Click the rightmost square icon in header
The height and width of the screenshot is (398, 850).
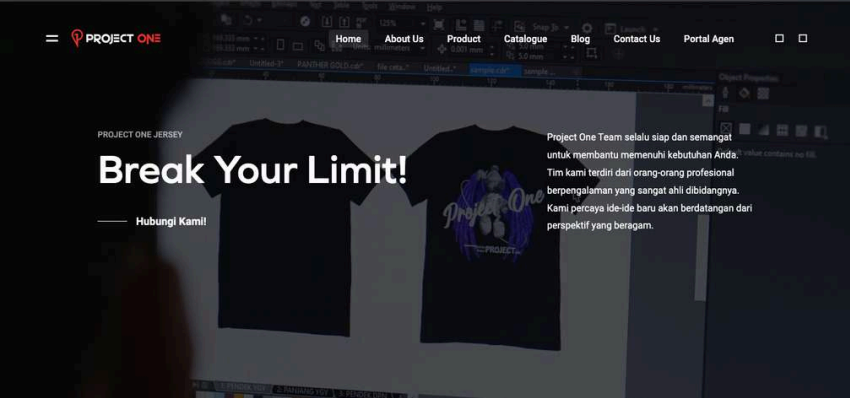(x=803, y=38)
